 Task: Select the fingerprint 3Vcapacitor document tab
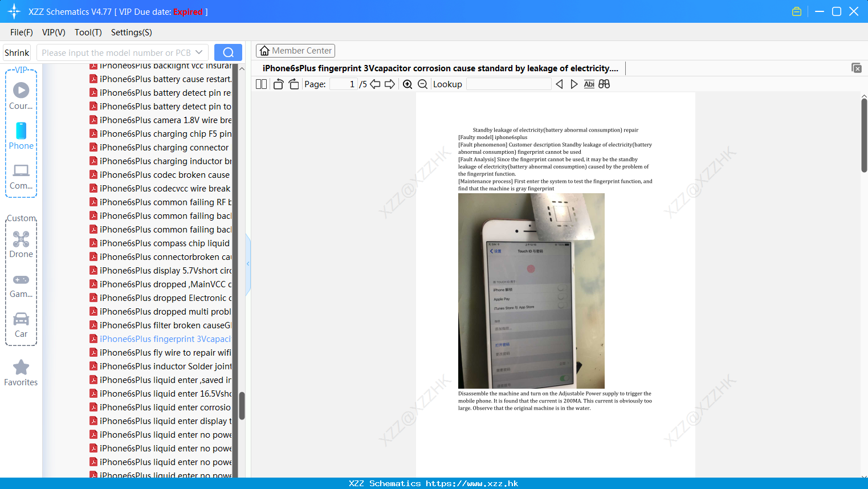pos(440,68)
